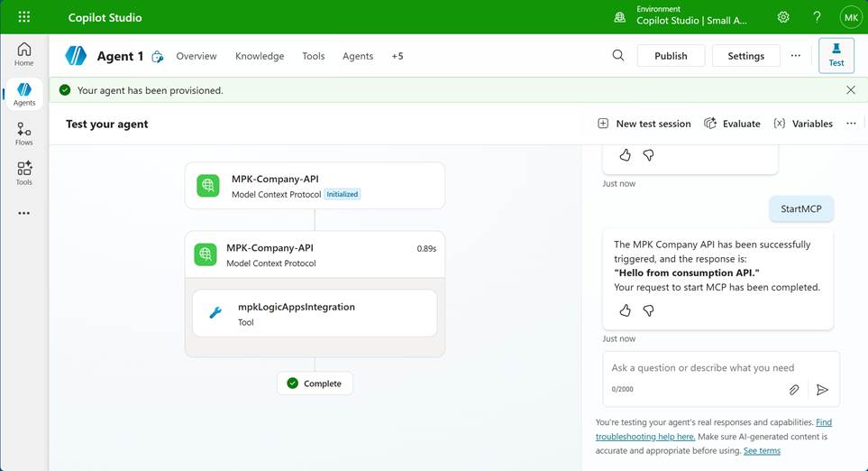
Task: Send the message with arrow icon
Action: click(822, 390)
